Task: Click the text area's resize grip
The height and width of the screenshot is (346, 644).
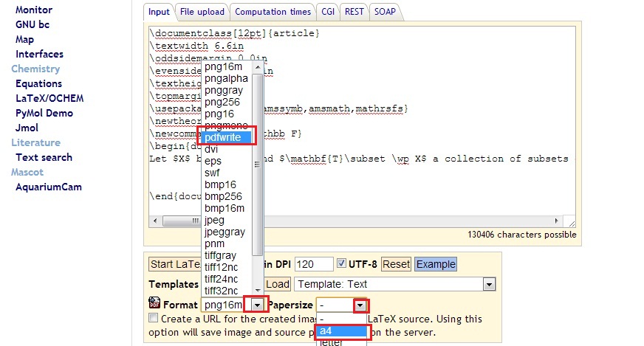Action: point(572,221)
